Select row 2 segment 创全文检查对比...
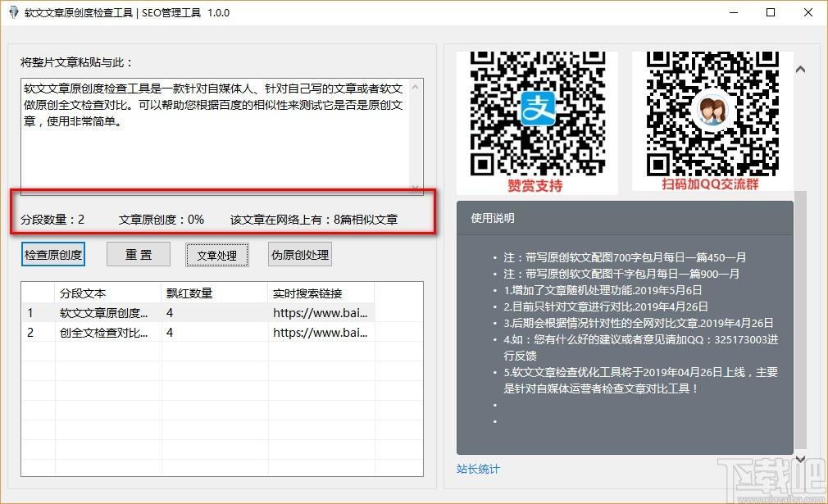This screenshot has width=828, height=504. pos(104,333)
